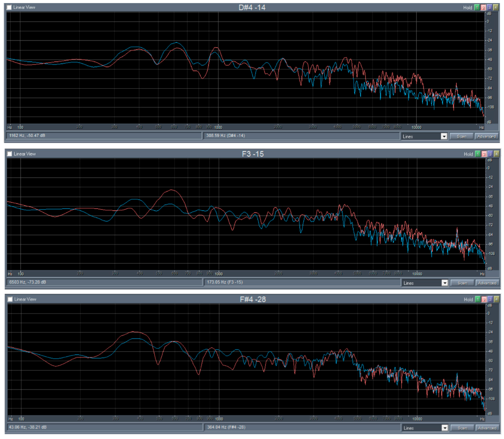Screen dimensions: 504x439
Task: Enable Linear View in F3 -15 panel
Action: 9,154
